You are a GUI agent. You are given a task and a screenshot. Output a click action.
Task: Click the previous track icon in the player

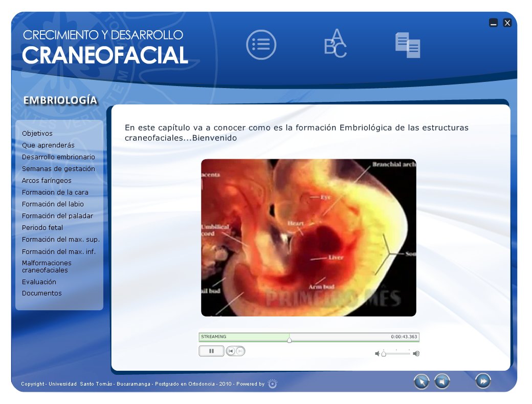point(232,351)
